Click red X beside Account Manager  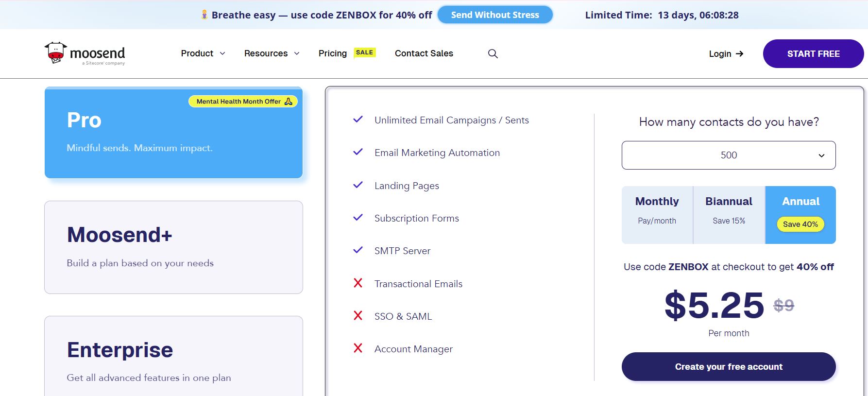tap(358, 348)
